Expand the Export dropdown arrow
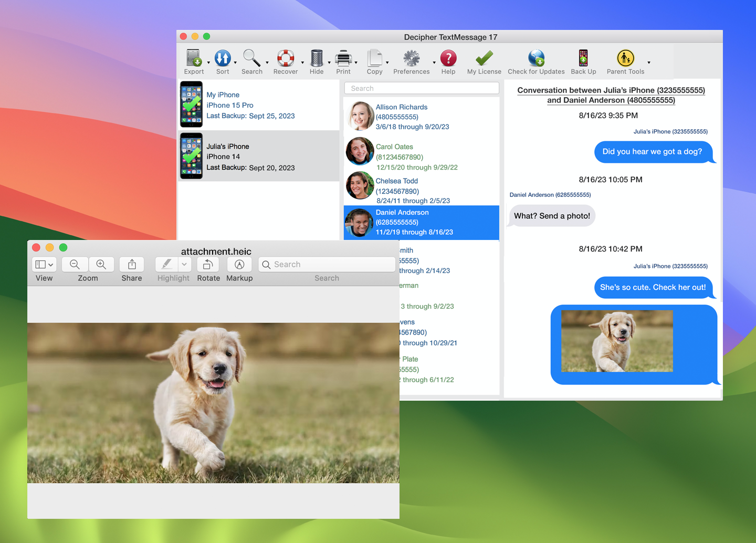The width and height of the screenshot is (756, 543). point(208,62)
